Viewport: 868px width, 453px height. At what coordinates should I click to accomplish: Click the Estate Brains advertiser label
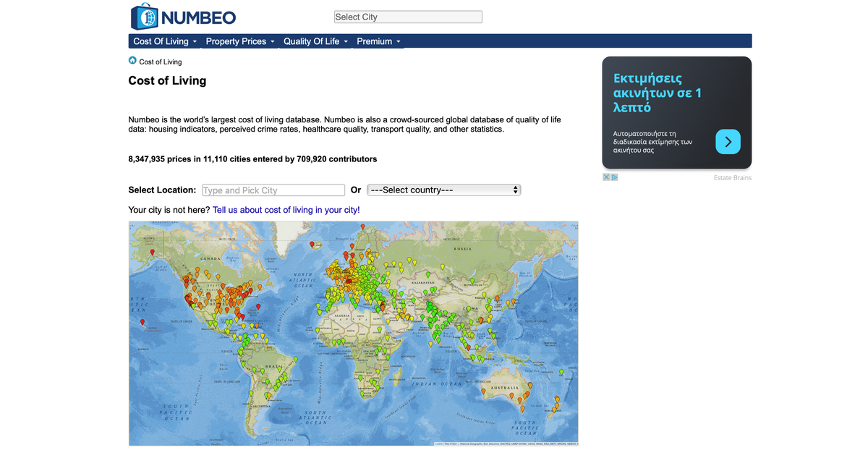coord(733,178)
